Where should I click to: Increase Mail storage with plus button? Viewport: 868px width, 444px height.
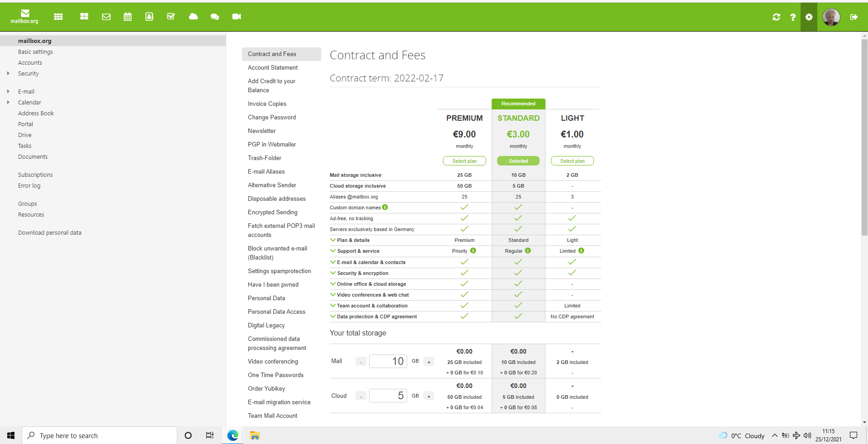pos(429,362)
